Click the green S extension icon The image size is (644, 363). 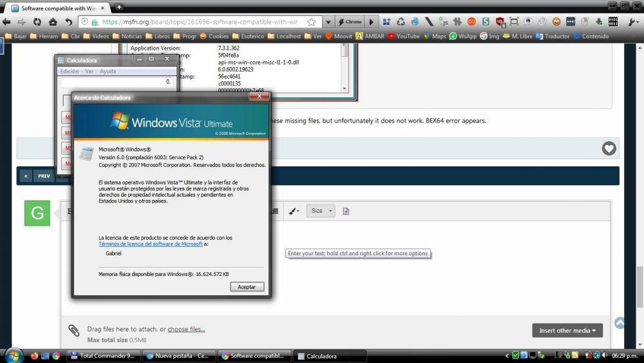pyautogui.click(x=486, y=22)
